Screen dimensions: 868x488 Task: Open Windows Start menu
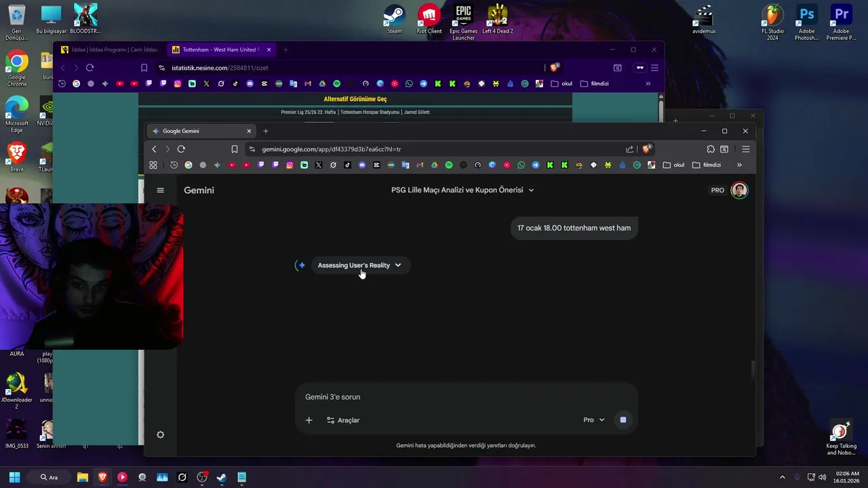point(14,477)
